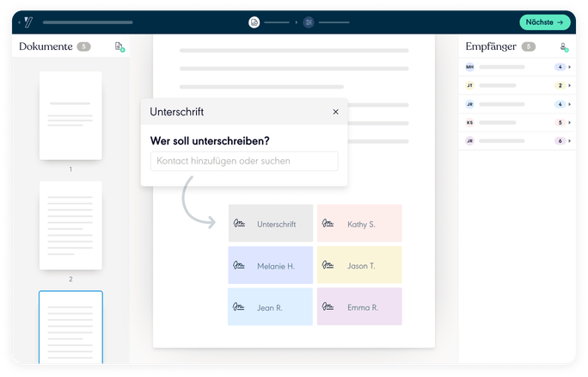Screen dimensions: 588x377
Task: Click the JT recipient avatar
Action: 469,85
